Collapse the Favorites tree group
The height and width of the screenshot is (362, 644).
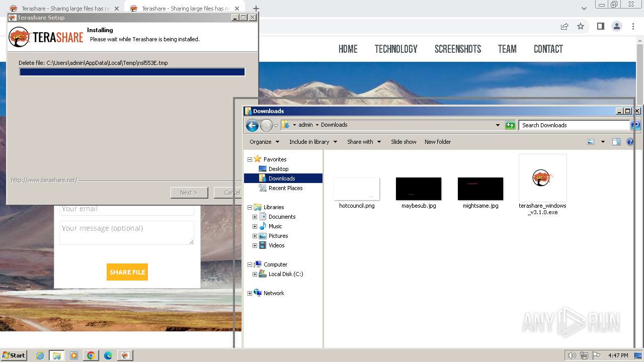coord(250,159)
